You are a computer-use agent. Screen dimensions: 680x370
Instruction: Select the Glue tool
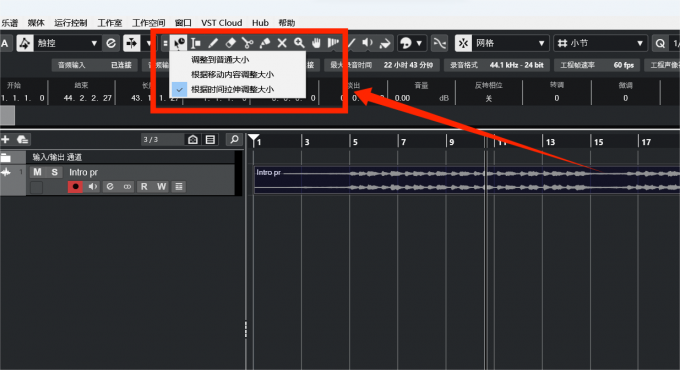(x=265, y=43)
